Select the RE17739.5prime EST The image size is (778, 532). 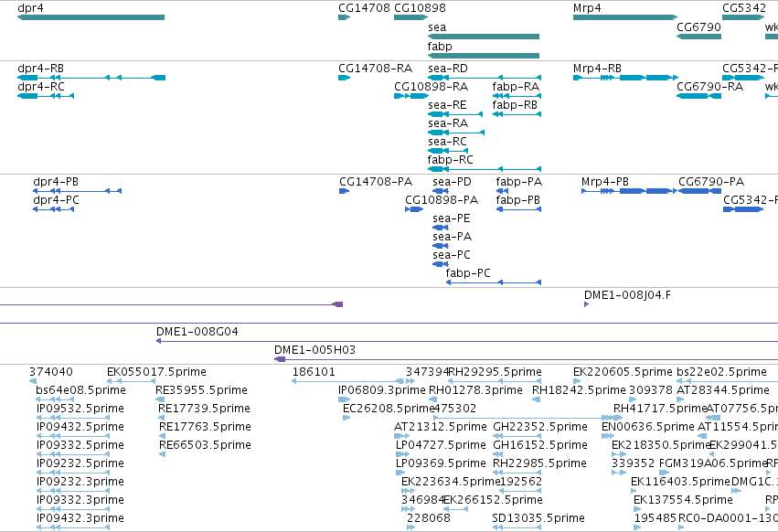(x=161, y=418)
